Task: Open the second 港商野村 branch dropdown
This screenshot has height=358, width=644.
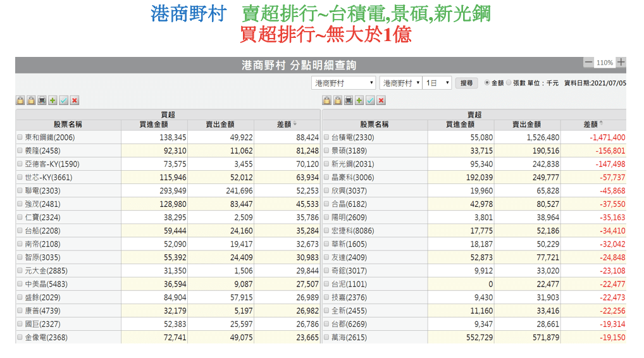Action: pyautogui.click(x=400, y=83)
